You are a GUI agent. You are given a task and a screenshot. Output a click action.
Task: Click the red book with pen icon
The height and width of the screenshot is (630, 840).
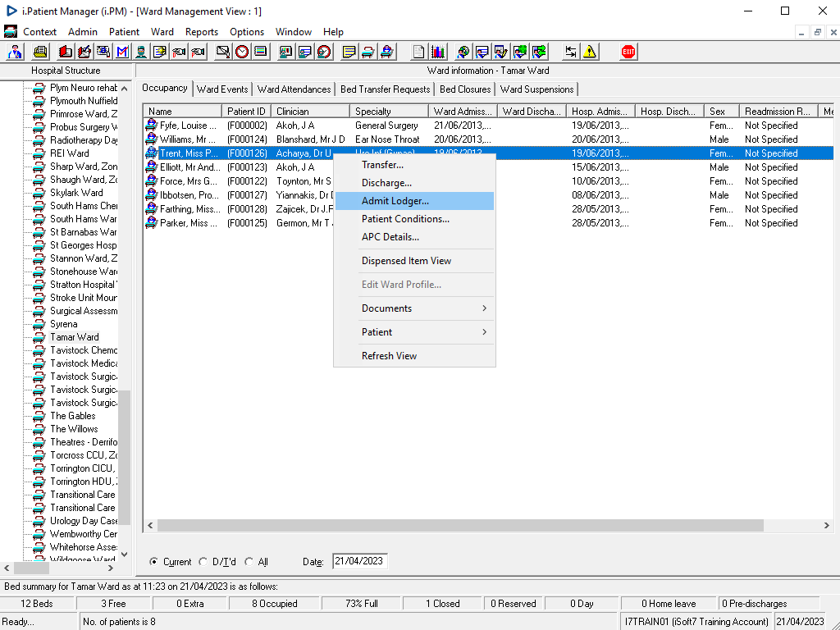pos(84,52)
